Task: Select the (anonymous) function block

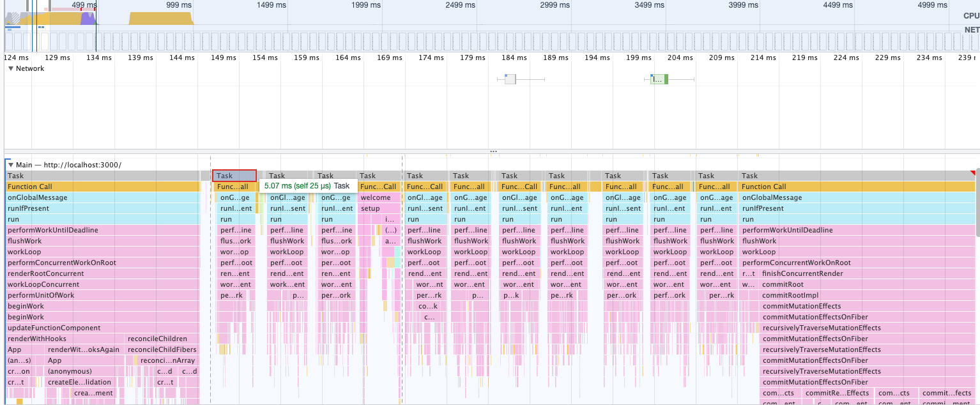Action: [x=70, y=371]
